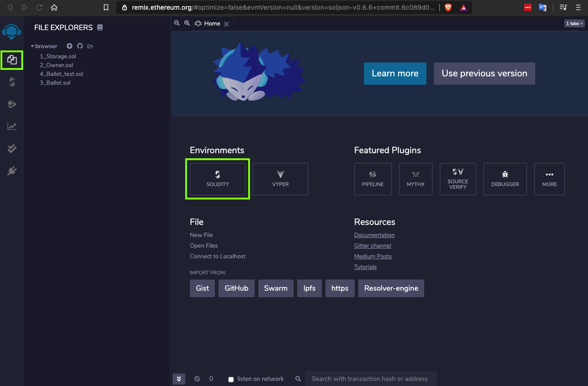This screenshot has height=386, width=588.
Task: Click the browser back arrow
Action: click(10, 7)
